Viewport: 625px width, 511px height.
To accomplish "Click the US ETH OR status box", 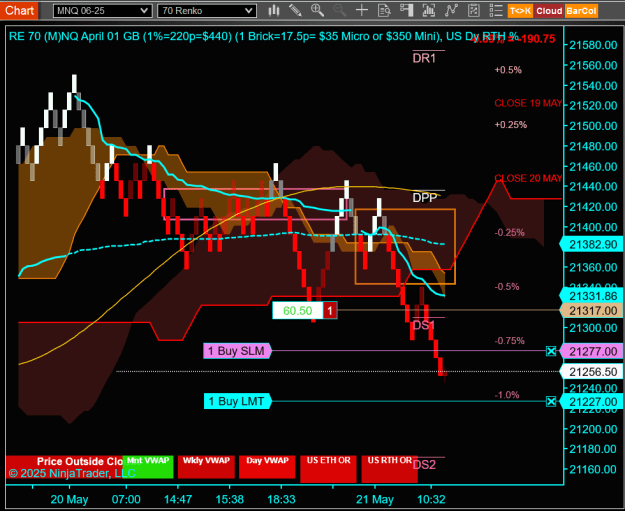I will [328, 469].
